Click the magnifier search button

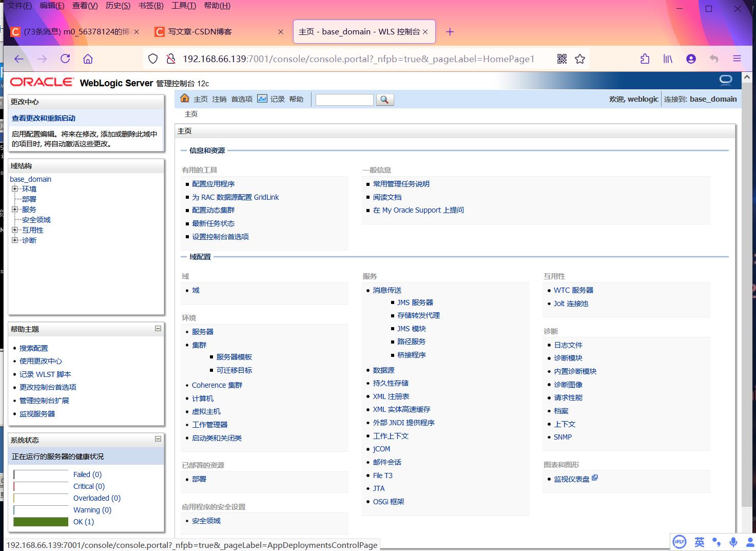pos(385,100)
